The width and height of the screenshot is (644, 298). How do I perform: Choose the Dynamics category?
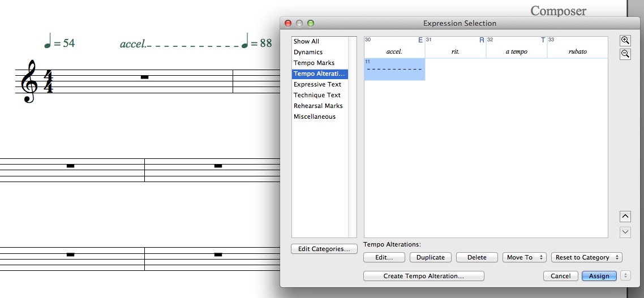[308, 52]
